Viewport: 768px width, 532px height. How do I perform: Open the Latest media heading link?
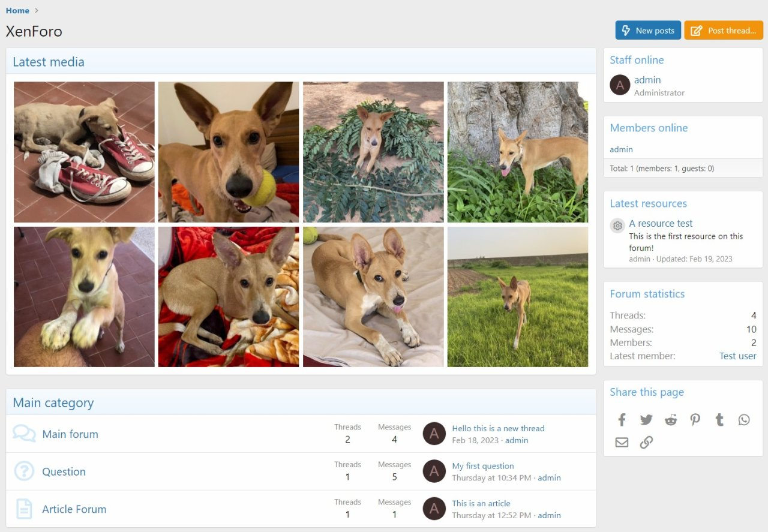tap(49, 62)
